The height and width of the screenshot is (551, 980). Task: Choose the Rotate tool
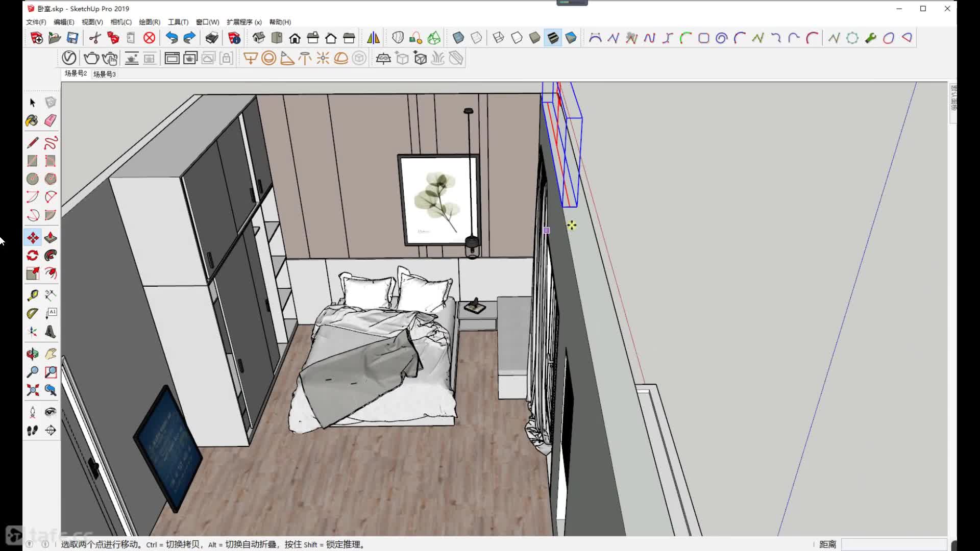tap(33, 256)
